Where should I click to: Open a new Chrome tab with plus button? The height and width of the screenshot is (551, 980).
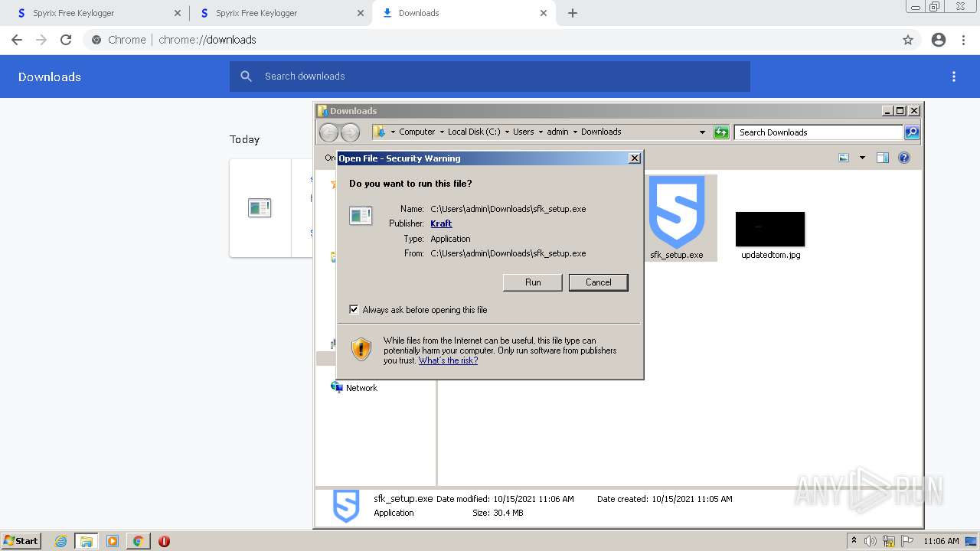(x=573, y=13)
